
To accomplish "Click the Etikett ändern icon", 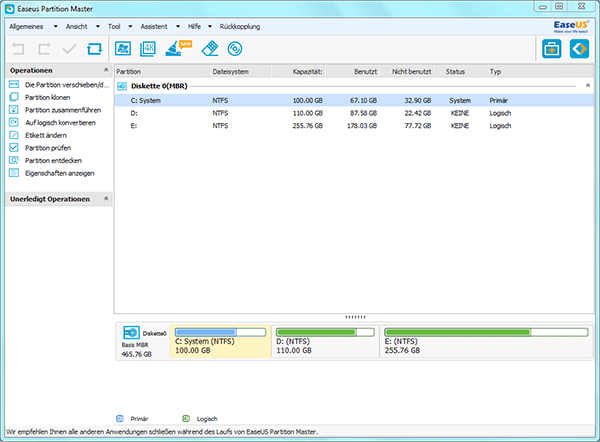I will point(14,135).
